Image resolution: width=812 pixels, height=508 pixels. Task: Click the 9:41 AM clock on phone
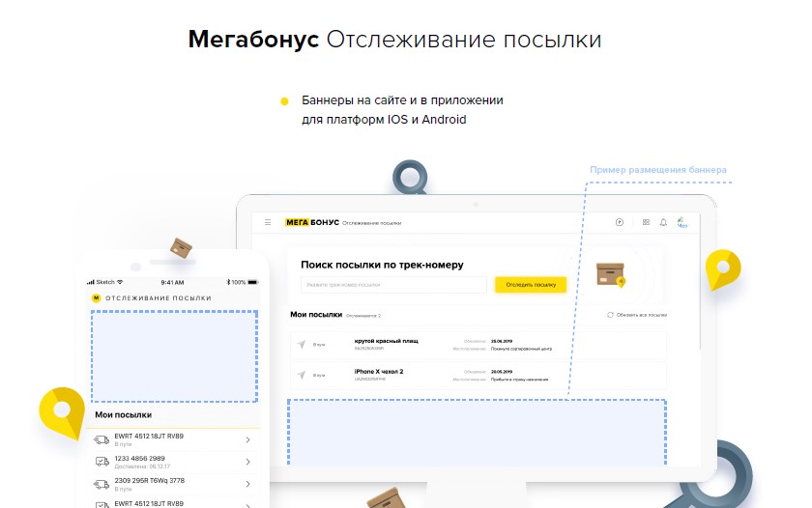(x=172, y=282)
